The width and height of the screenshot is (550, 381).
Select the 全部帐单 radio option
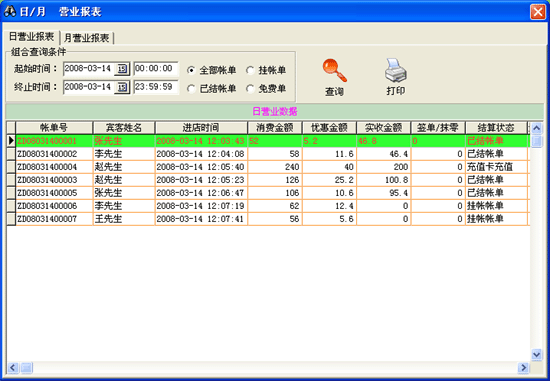point(191,70)
